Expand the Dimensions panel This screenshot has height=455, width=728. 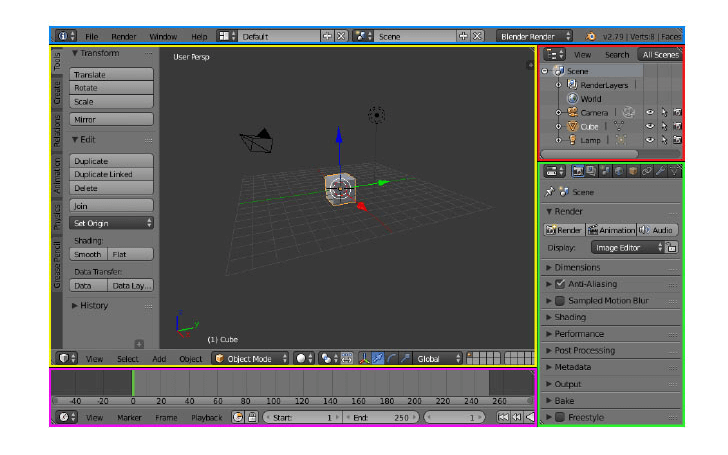(578, 268)
